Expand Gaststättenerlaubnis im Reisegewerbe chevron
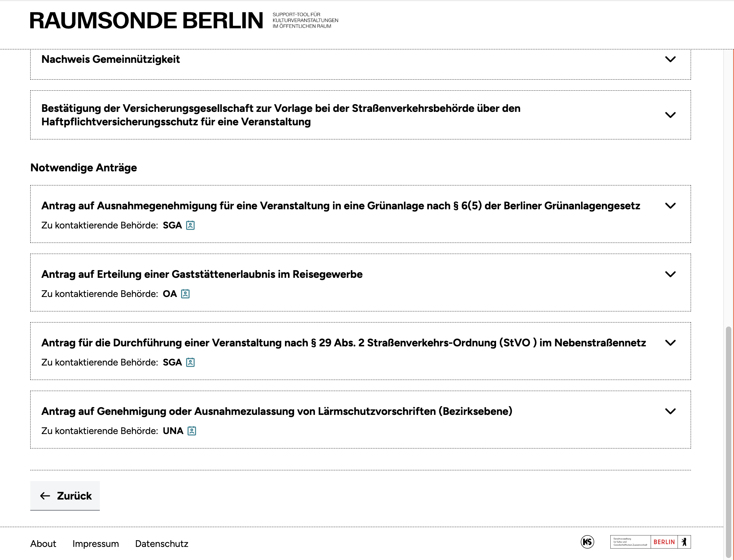 (670, 274)
